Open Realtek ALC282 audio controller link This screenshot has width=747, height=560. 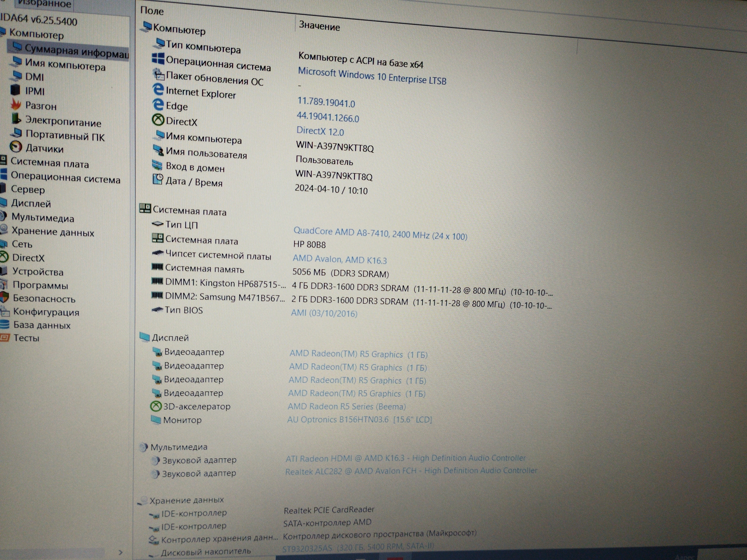tap(411, 471)
